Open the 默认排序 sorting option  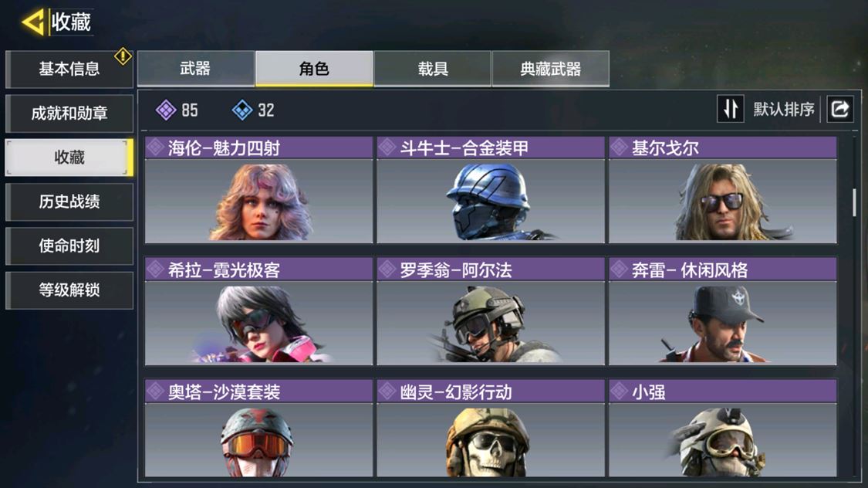click(784, 109)
